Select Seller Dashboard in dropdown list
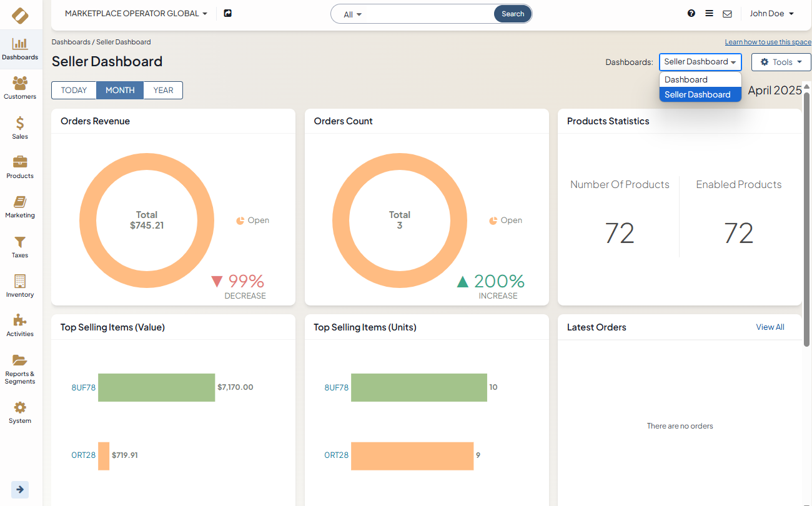This screenshot has height=506, width=812. click(x=697, y=94)
